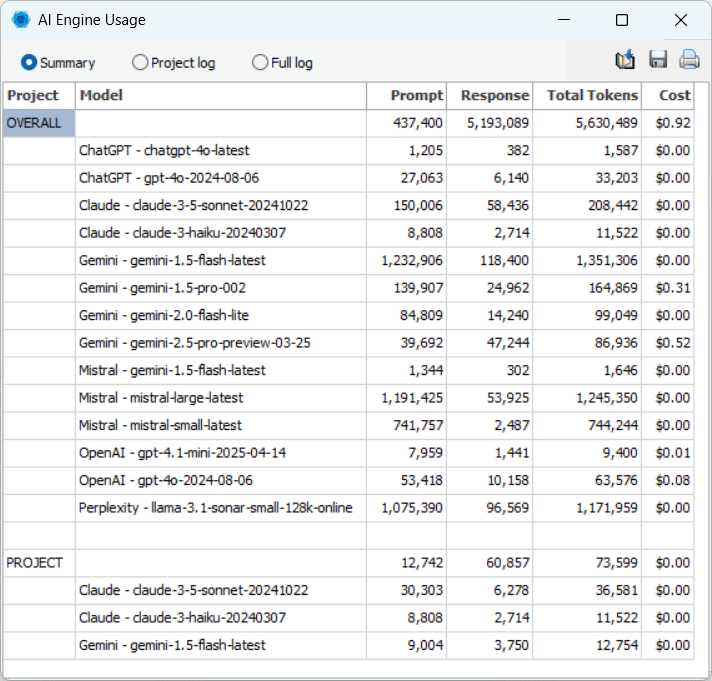
Task: Click the $0.52 cost cell
Action: [668, 343]
